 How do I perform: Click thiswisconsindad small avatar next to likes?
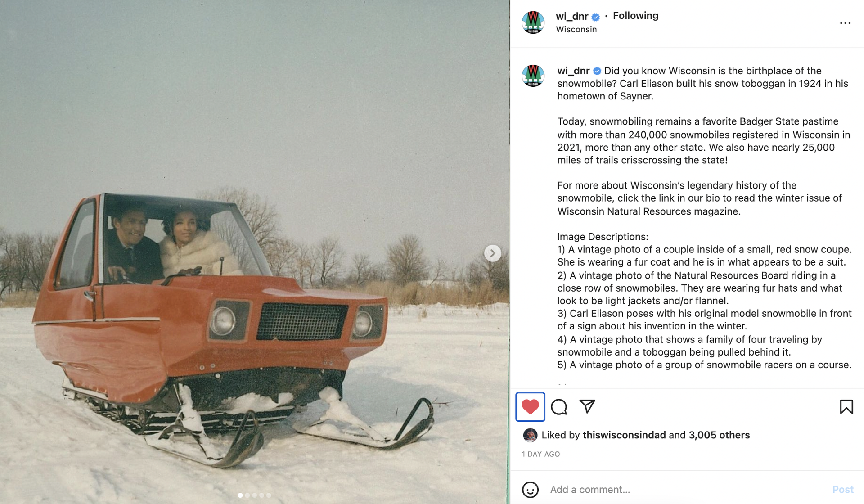[x=530, y=435]
